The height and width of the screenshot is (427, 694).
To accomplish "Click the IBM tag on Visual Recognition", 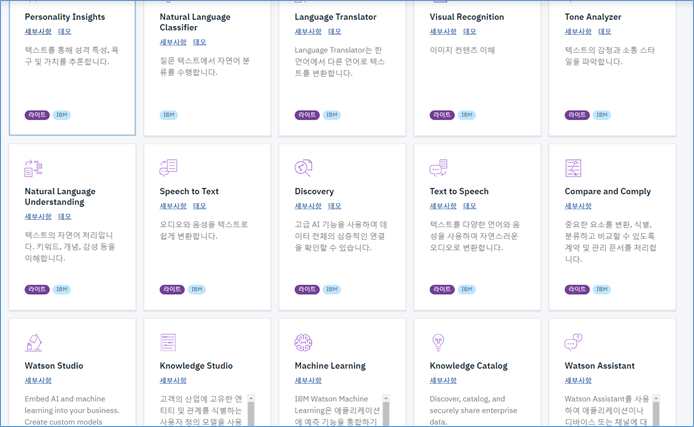I will pos(467,115).
